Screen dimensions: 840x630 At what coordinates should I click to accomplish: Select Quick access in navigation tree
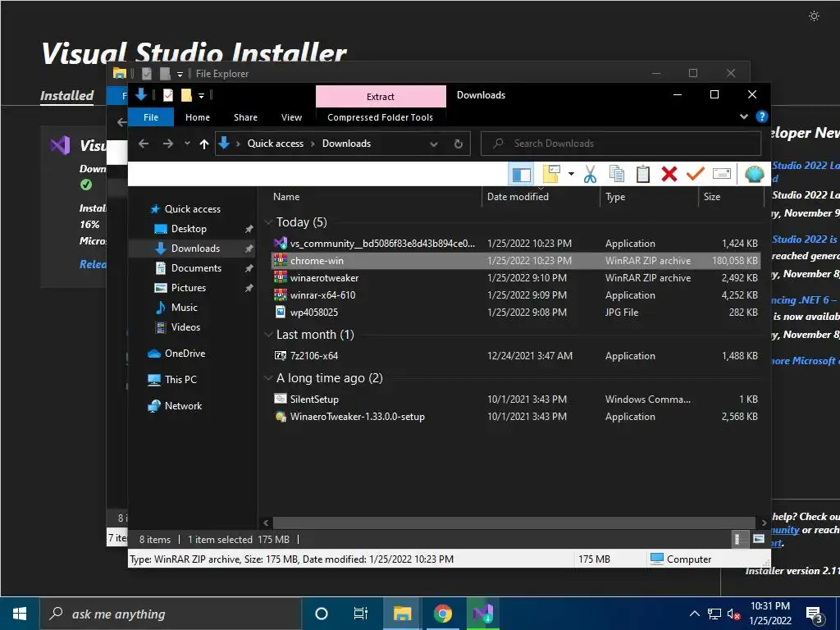(192, 209)
